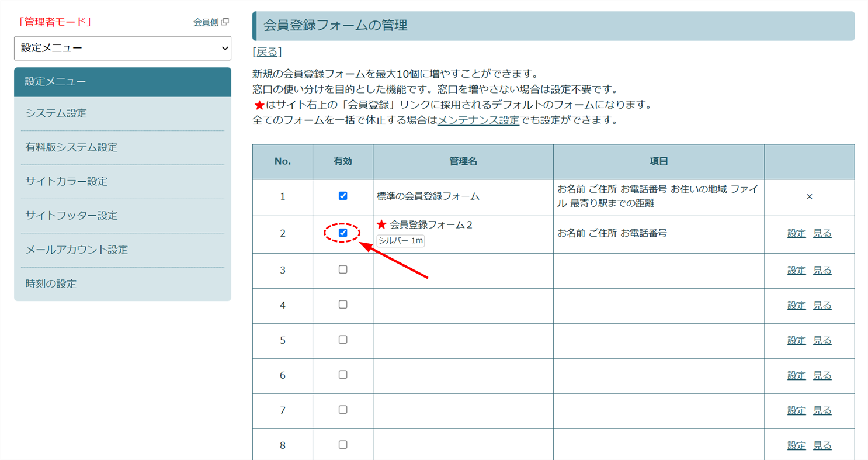The width and height of the screenshot is (868, 460).
Task: Open 時刻の設定 menu item
Action: (x=51, y=284)
